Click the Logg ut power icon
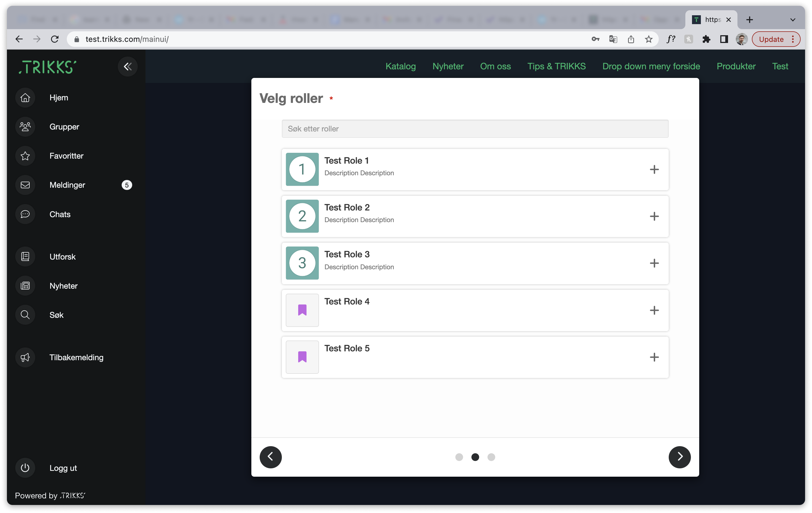Viewport: 812px width, 513px height. [25, 468]
